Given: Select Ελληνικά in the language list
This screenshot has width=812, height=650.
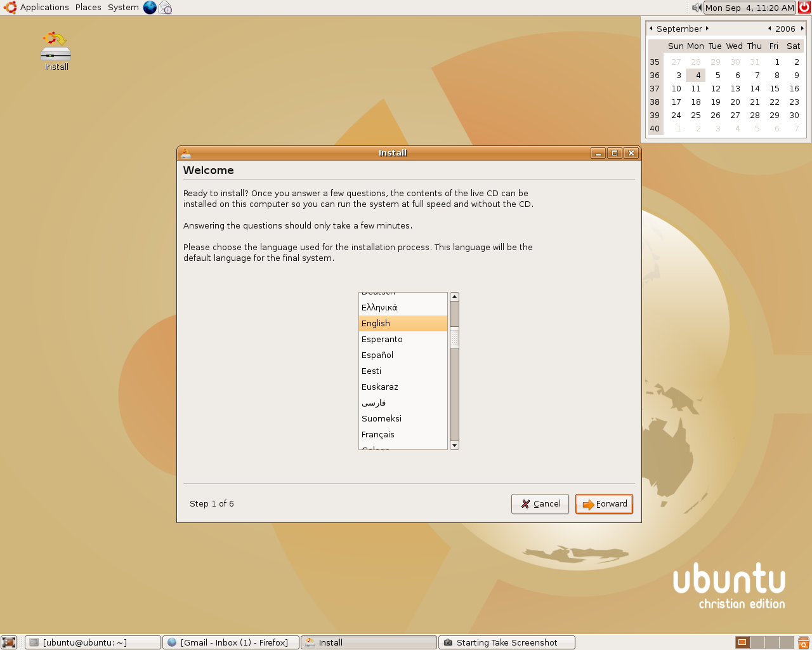Looking at the screenshot, I should [x=403, y=308].
